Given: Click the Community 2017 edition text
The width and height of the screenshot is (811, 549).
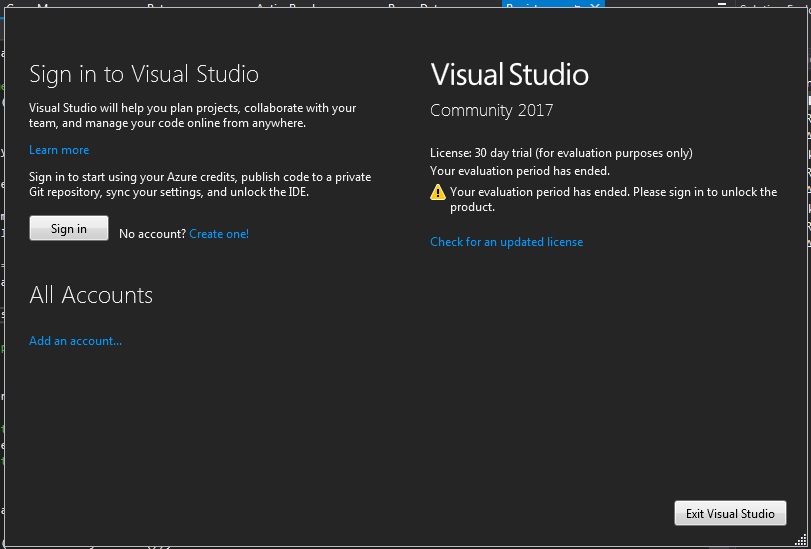Looking at the screenshot, I should (491, 110).
